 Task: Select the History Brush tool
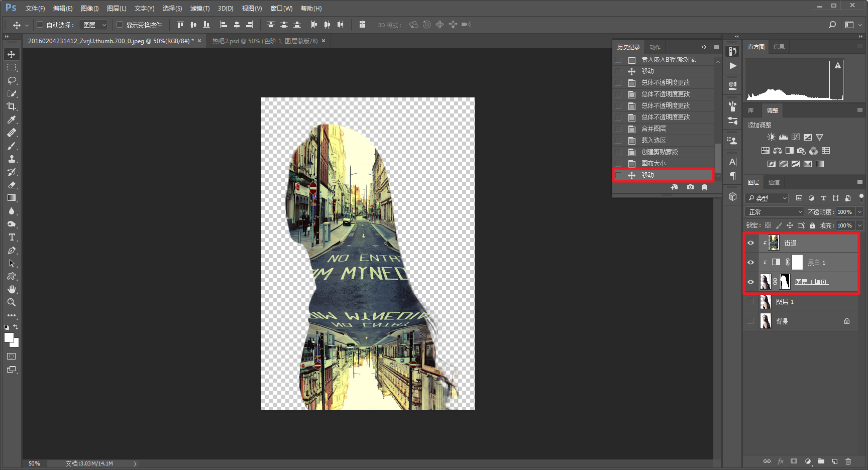point(12,172)
